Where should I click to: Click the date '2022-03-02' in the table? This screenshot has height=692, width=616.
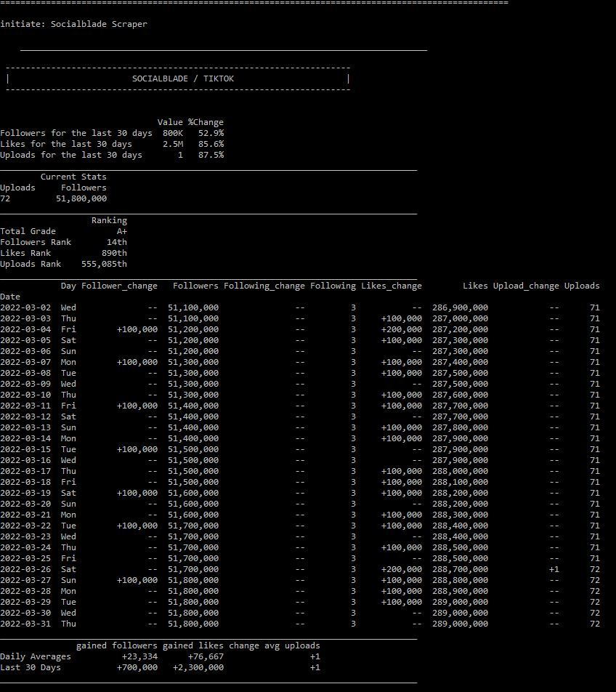(25, 307)
